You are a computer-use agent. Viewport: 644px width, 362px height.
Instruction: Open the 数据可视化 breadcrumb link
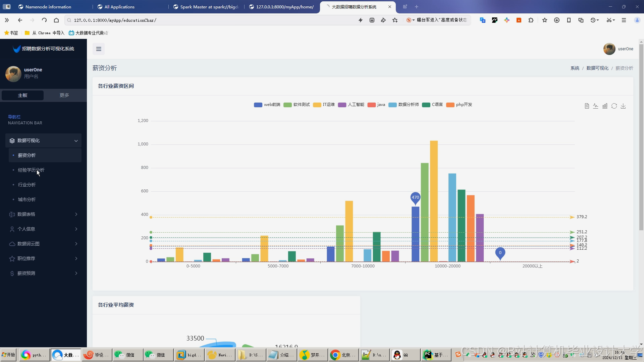[597, 68]
